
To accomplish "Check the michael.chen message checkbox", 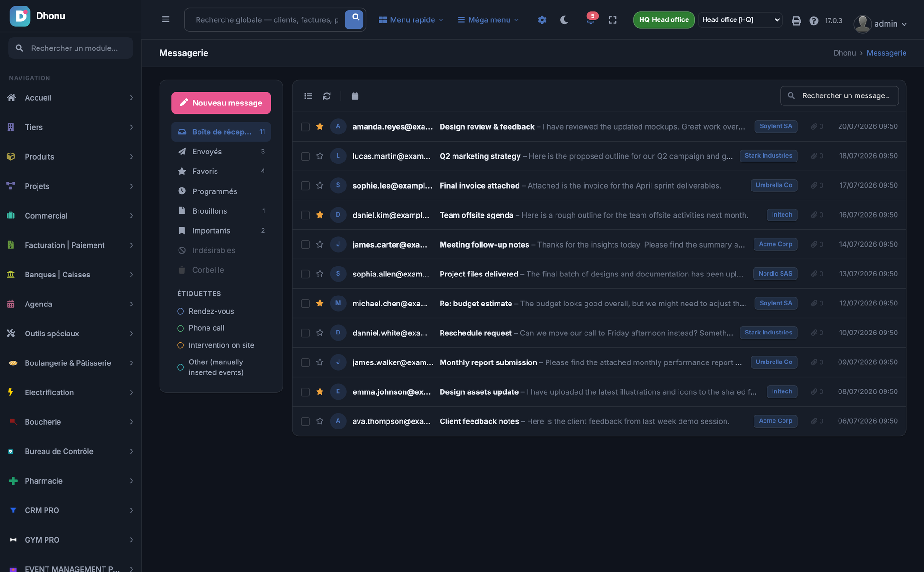I will 305,304.
